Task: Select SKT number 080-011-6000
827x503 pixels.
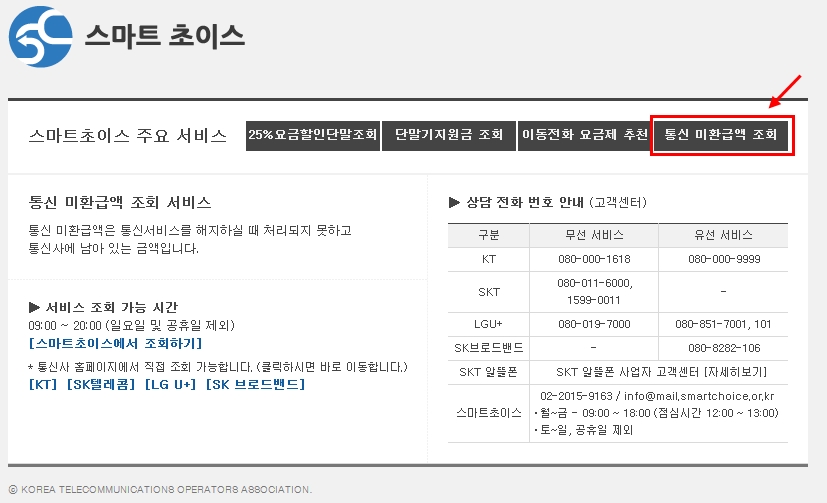Action: pos(595,284)
